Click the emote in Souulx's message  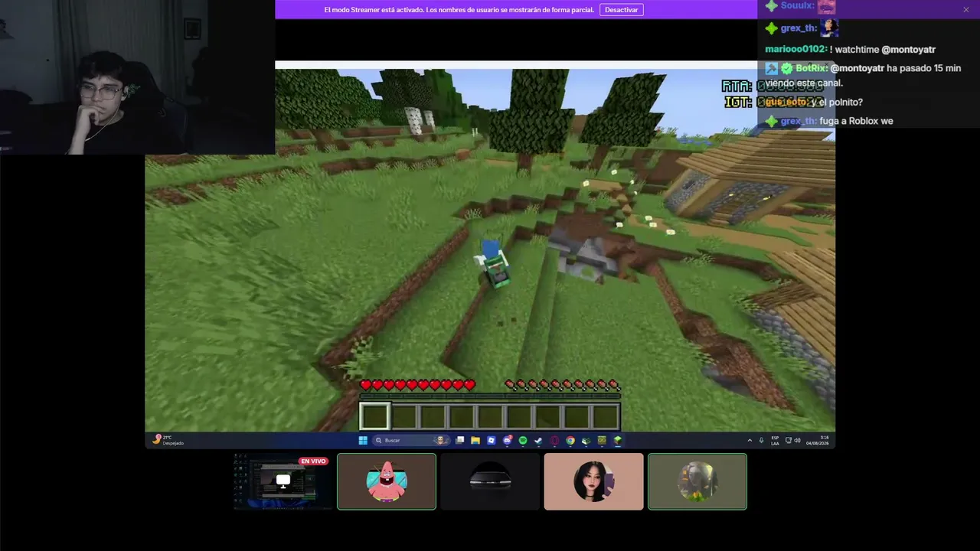tap(826, 7)
